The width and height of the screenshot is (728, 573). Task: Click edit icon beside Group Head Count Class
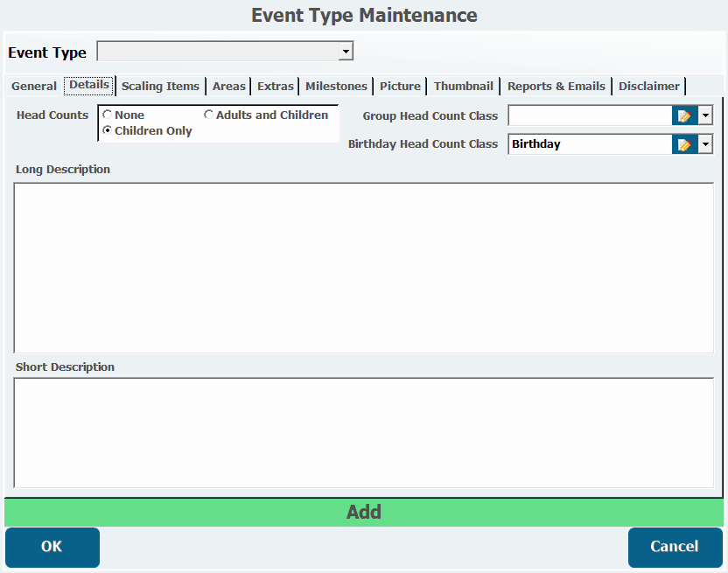tap(684, 116)
